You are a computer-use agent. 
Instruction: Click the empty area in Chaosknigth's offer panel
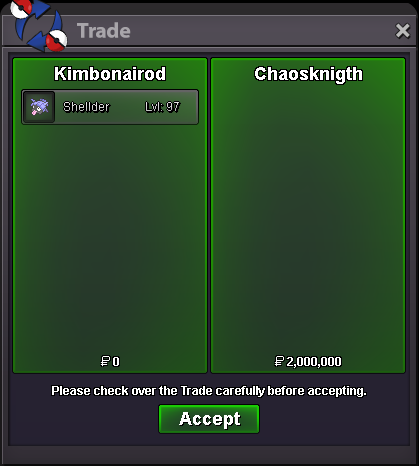pos(308,217)
